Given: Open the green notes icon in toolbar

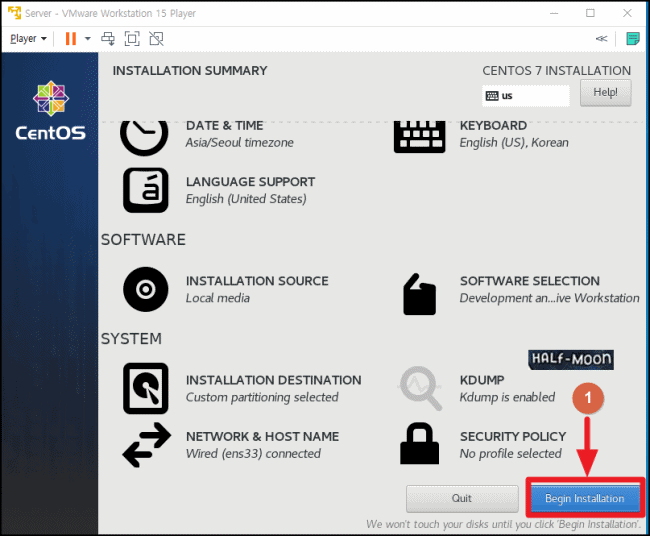Looking at the screenshot, I should 633,39.
